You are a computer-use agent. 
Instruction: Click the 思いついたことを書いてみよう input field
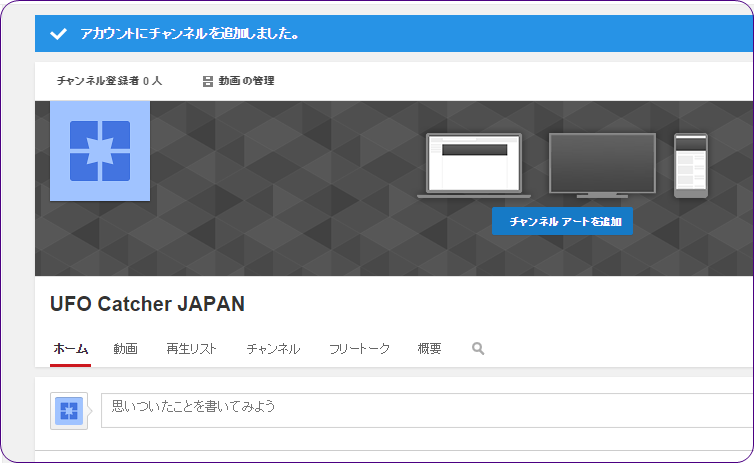427,410
